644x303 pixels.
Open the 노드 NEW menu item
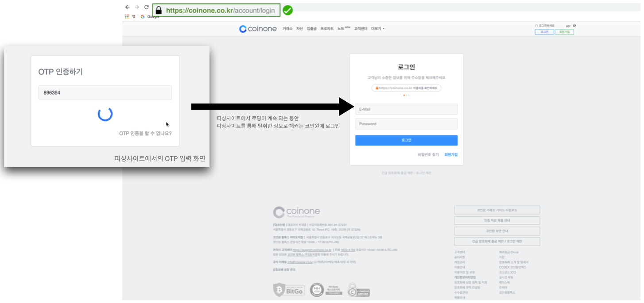tap(344, 29)
